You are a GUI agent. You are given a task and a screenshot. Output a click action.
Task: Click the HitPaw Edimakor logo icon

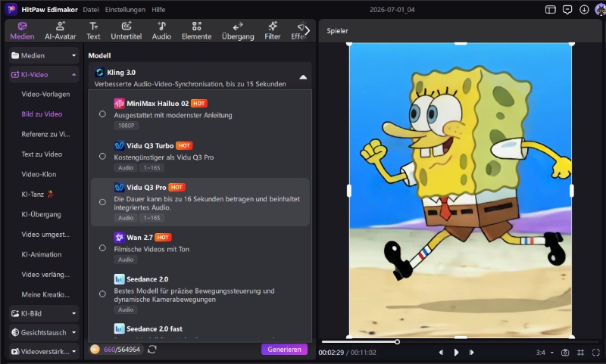(11, 9)
